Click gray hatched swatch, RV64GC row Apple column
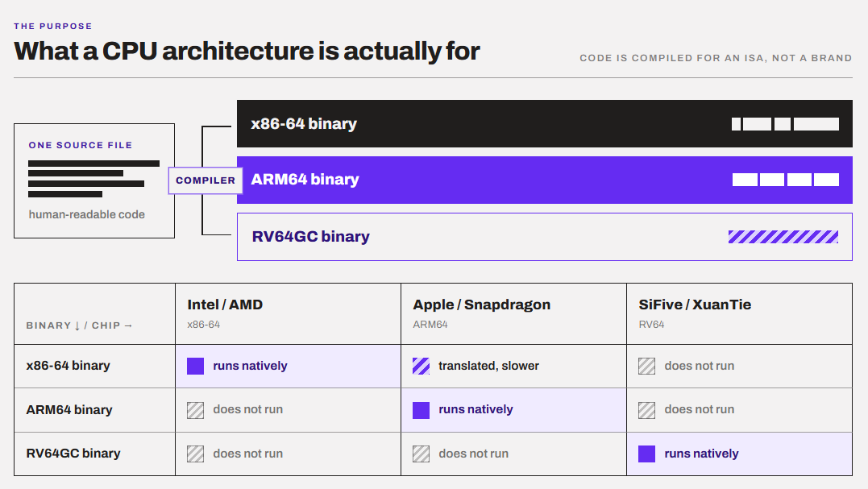This screenshot has height=489, width=868. coord(422,454)
